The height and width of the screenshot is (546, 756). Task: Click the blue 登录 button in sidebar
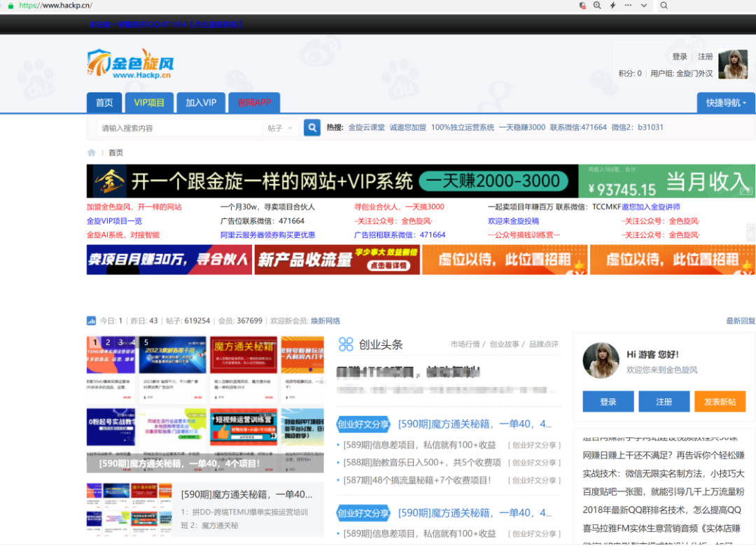(x=608, y=402)
